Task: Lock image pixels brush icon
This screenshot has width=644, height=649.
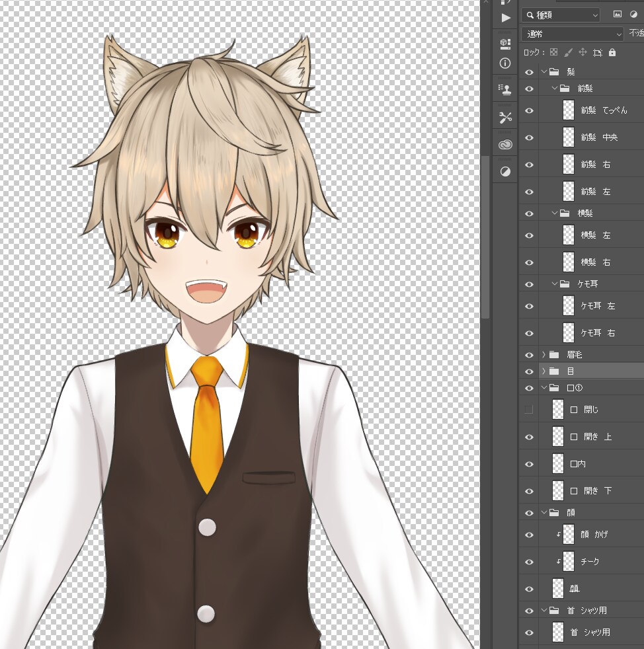Action: pyautogui.click(x=568, y=52)
